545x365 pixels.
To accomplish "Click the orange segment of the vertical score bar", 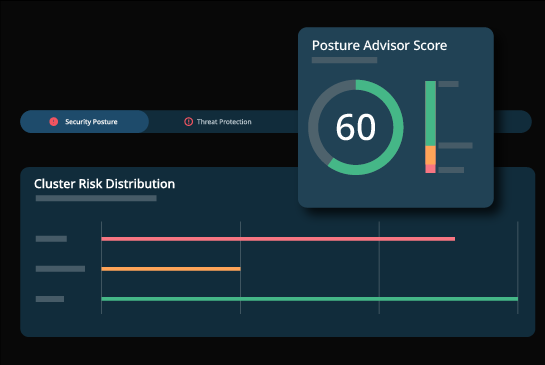I will tap(430, 155).
